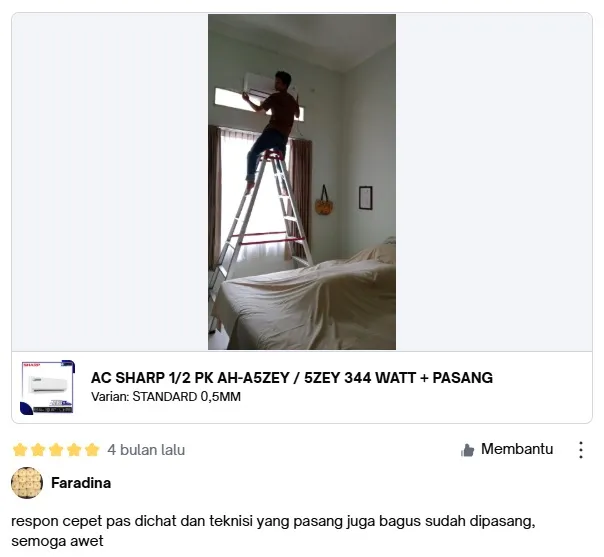Click the Varian: STANDARD 0,5MM text
The image size is (604, 557).
166,397
